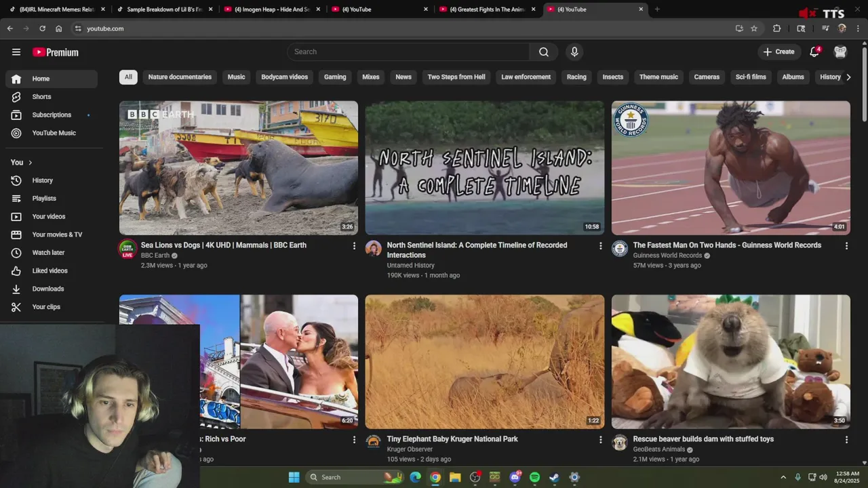This screenshot has width=868, height=488.
Task: Open Watch later in the sidebar
Action: pyautogui.click(x=52, y=253)
